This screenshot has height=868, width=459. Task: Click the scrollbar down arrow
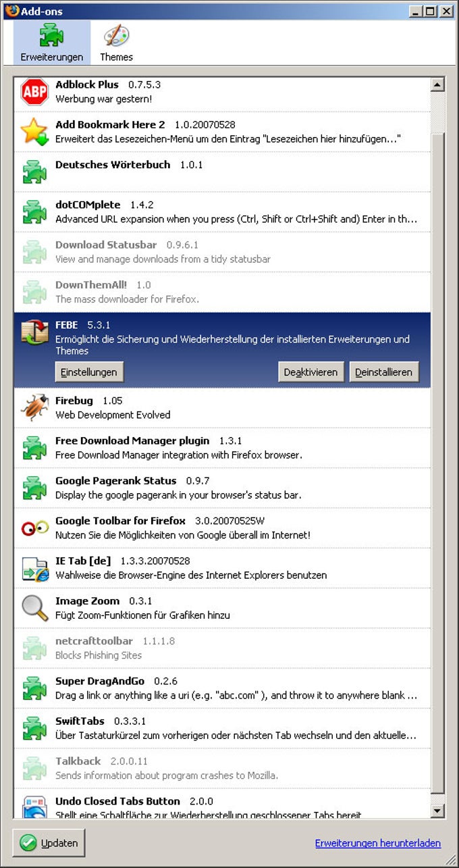(x=437, y=811)
